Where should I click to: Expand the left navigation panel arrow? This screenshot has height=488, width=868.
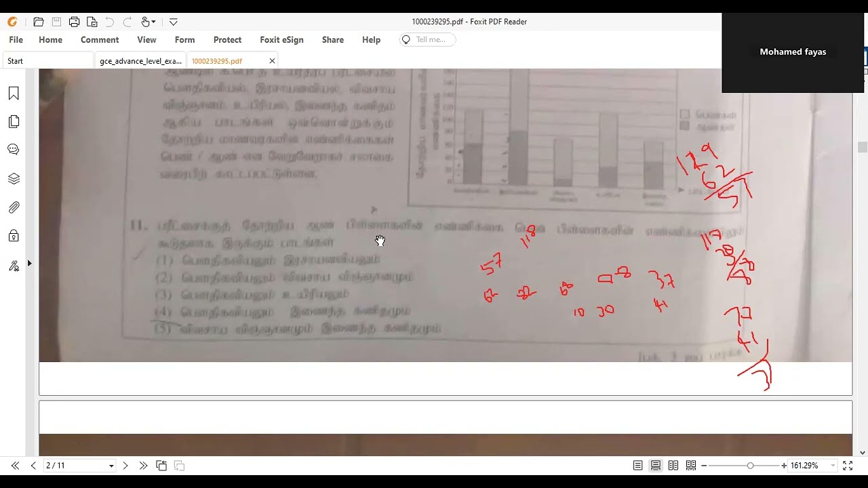point(29,263)
